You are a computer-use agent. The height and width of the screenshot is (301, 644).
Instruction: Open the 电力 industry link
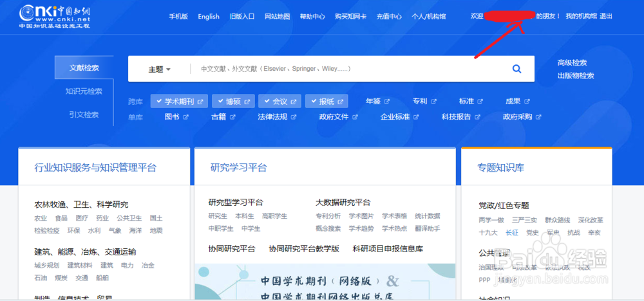(128, 266)
